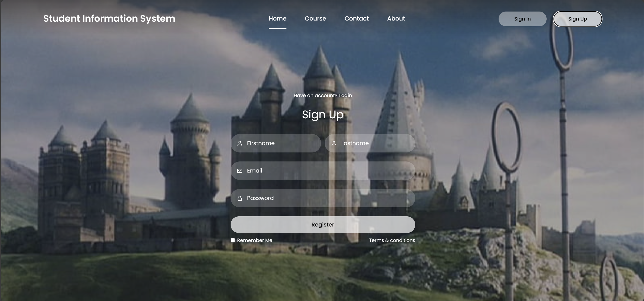This screenshot has height=301, width=644.
Task: Click the Login link
Action: [345, 95]
